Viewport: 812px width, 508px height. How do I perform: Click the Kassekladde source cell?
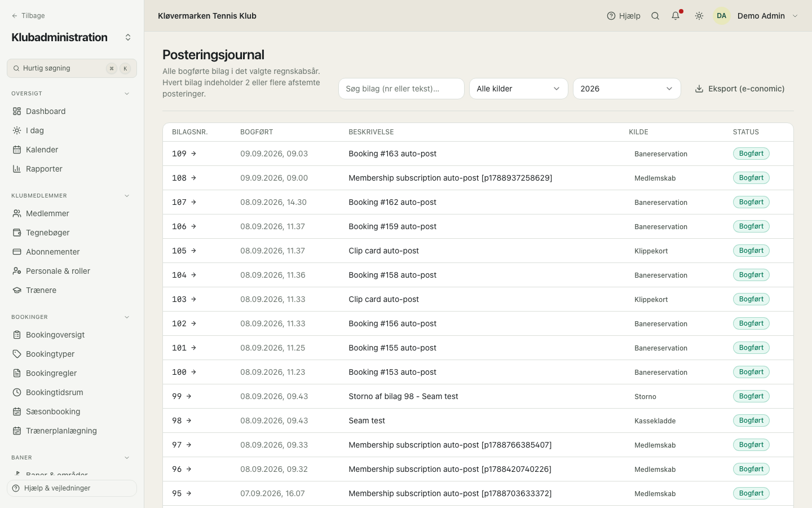click(655, 421)
